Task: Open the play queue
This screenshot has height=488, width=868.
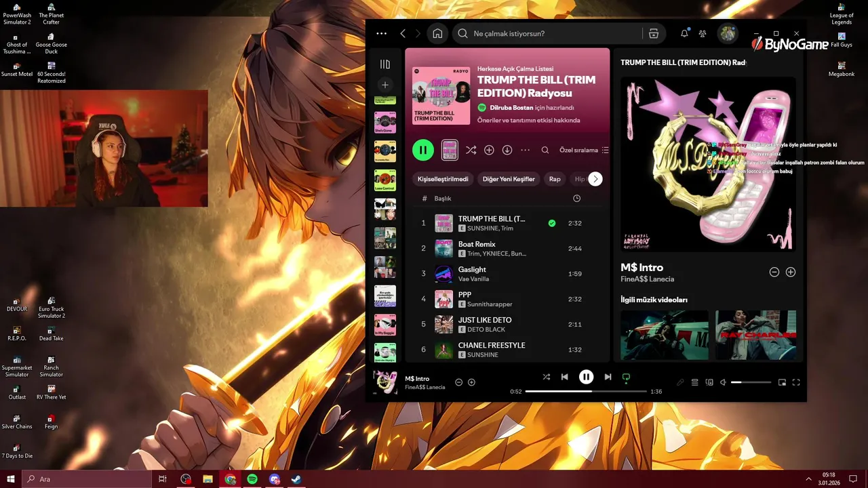Action: tap(694, 382)
